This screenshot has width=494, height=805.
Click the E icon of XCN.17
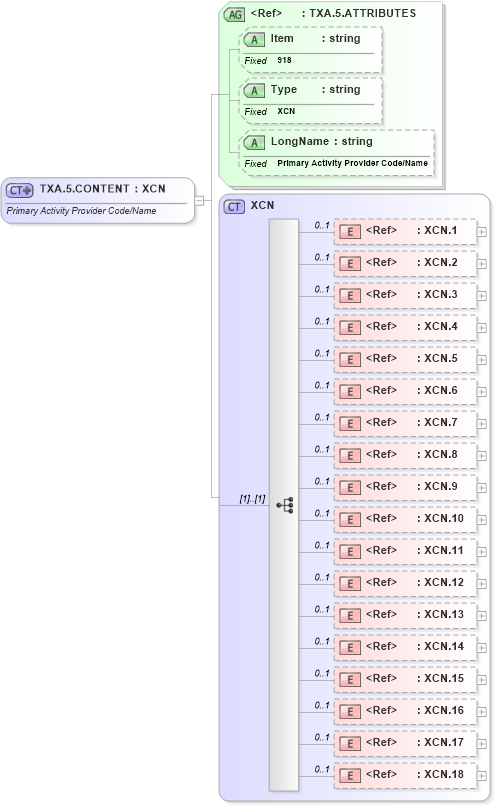[350, 744]
